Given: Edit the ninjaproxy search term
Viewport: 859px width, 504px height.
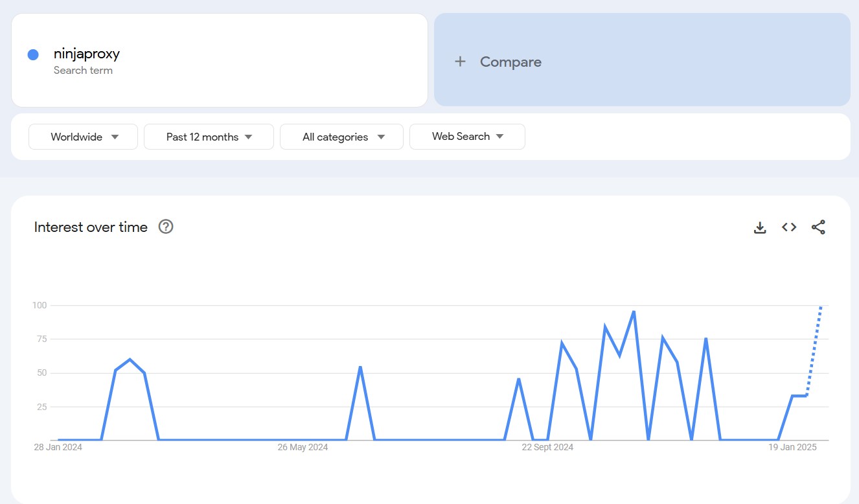Looking at the screenshot, I should [87, 54].
